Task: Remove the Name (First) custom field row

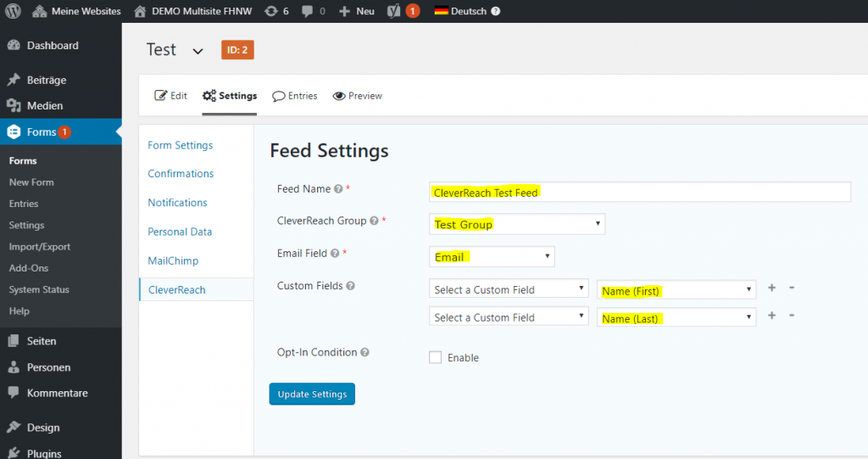Action: (792, 288)
